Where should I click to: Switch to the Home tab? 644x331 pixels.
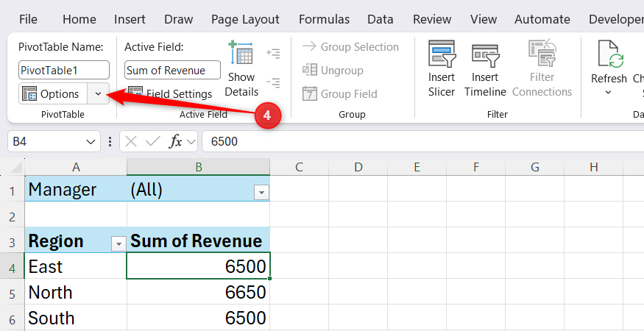[x=79, y=19]
